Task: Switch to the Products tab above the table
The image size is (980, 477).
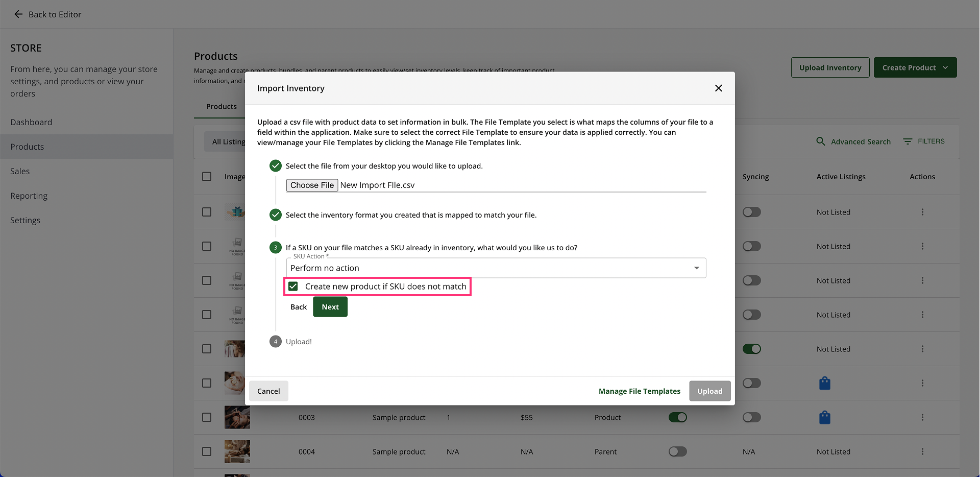Action: pyautogui.click(x=222, y=107)
